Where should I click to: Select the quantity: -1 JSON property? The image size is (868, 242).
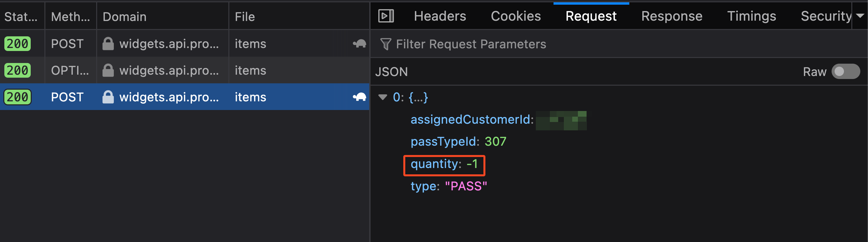[444, 164]
